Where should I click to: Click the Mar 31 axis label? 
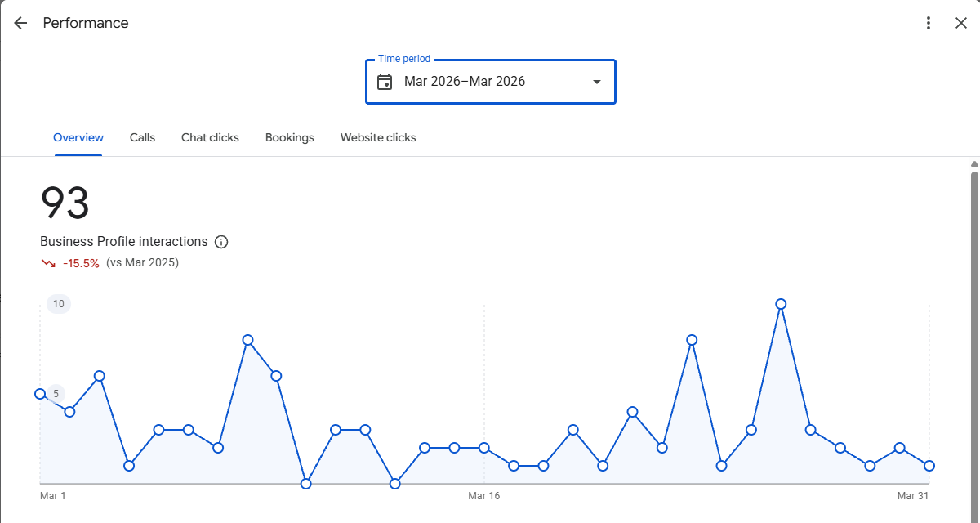[913, 496]
